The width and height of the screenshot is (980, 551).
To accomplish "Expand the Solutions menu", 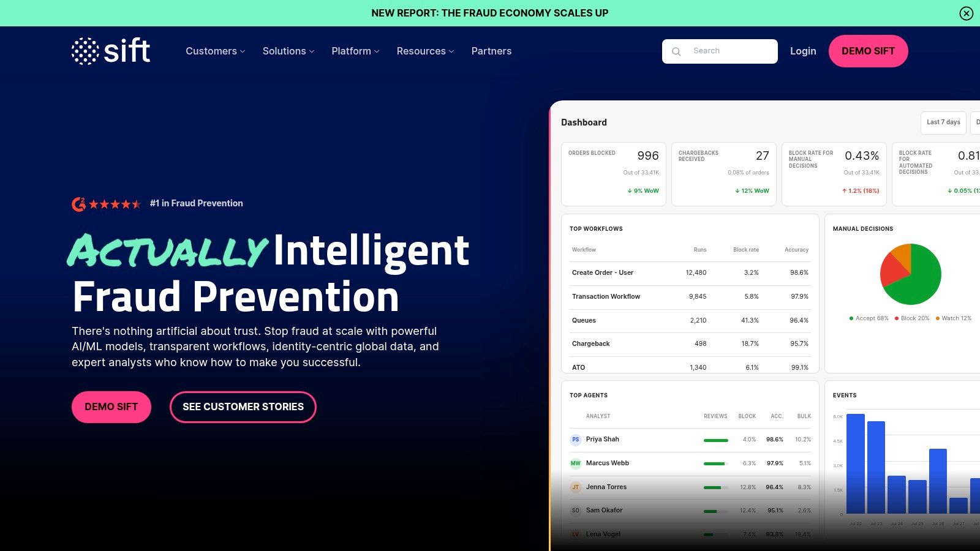I will [x=288, y=51].
